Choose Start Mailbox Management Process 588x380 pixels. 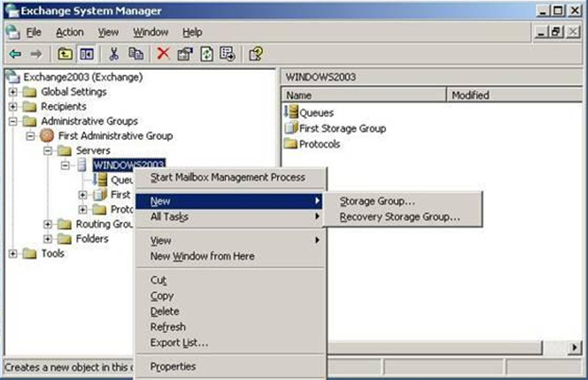(230, 178)
